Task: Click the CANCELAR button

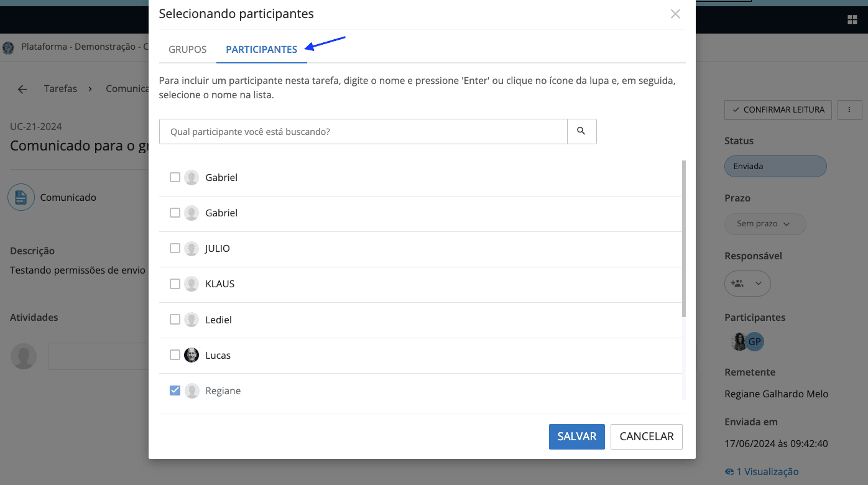Action: (x=646, y=436)
